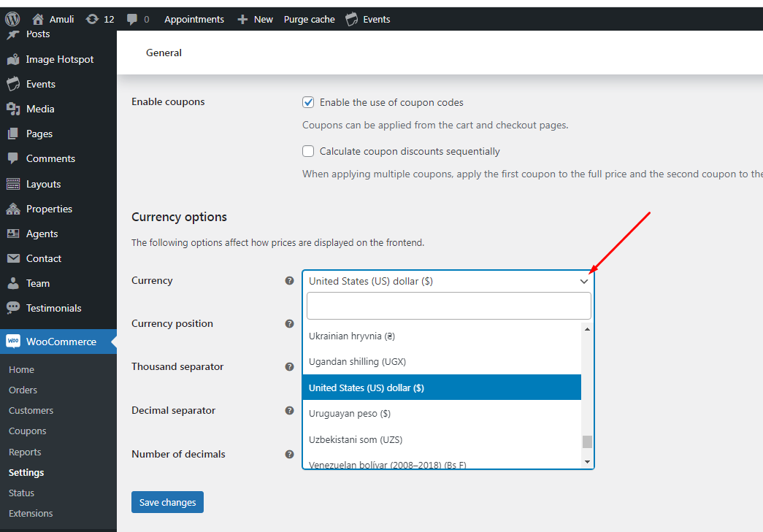Click the Currency help question mark icon

coord(290,280)
